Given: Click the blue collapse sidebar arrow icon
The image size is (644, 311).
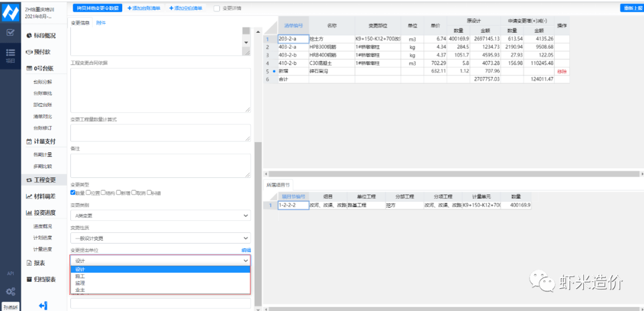Looking at the screenshot, I should click(x=43, y=306).
